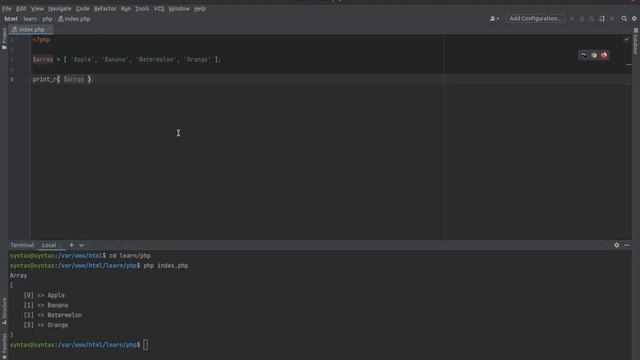Click 'Banana' string in the array code
This screenshot has width=640, height=360.
[x=115, y=60]
